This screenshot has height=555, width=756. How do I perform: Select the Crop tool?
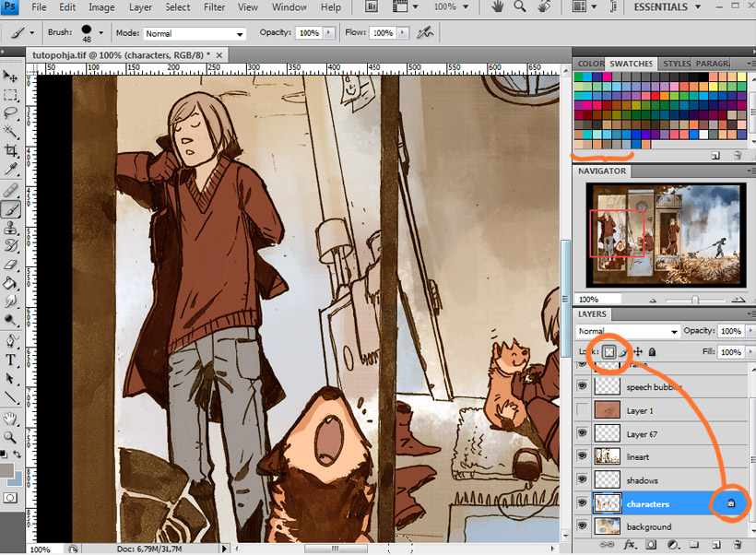coord(11,150)
